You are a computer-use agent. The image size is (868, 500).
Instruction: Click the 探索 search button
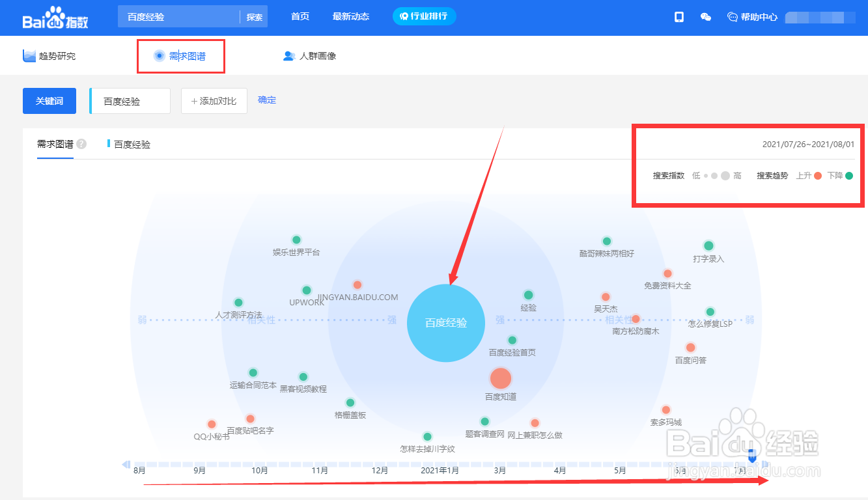255,17
